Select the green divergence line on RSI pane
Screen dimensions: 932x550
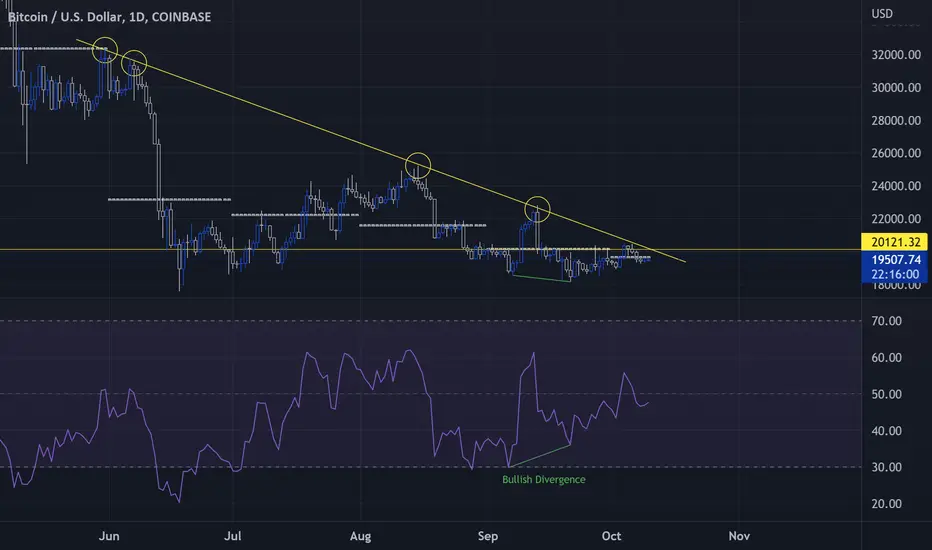pos(539,455)
